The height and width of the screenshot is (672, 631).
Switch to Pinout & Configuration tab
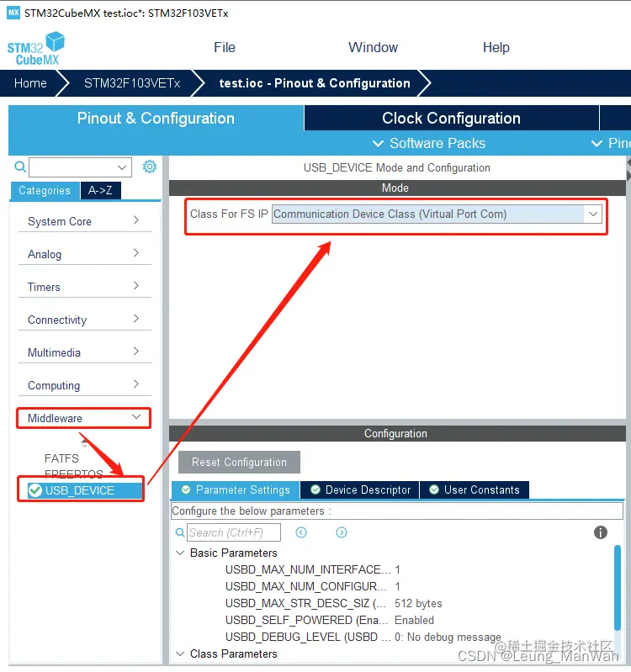156,119
